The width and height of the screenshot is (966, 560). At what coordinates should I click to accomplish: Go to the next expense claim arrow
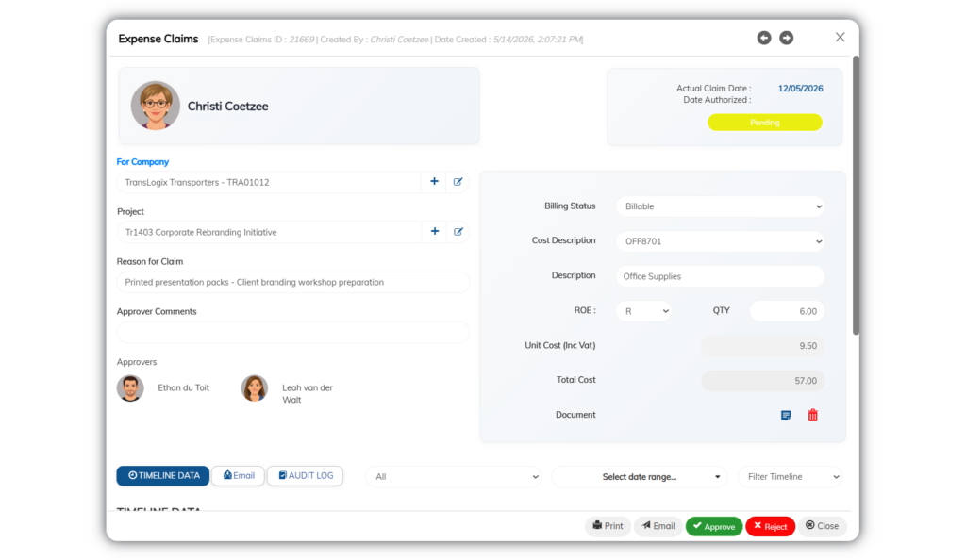tap(786, 38)
